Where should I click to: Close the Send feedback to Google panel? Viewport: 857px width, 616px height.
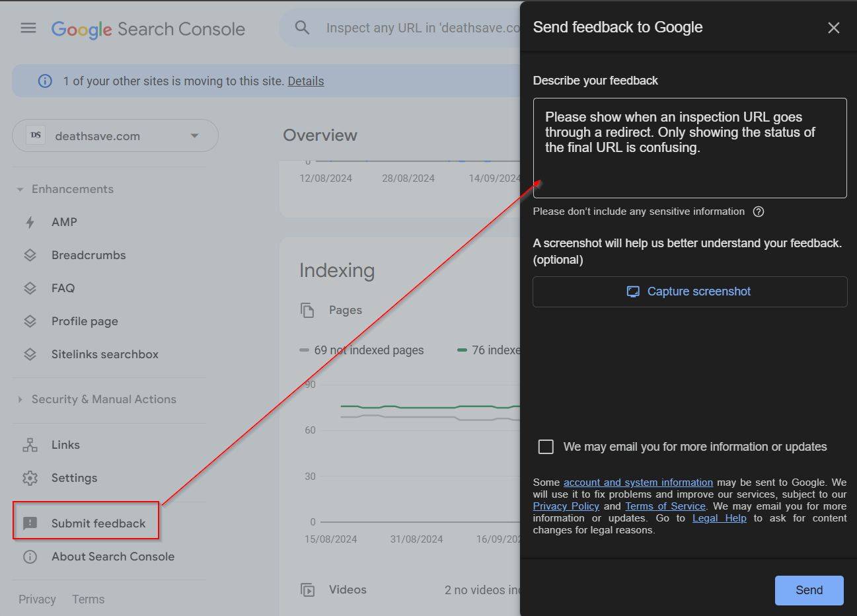point(834,28)
